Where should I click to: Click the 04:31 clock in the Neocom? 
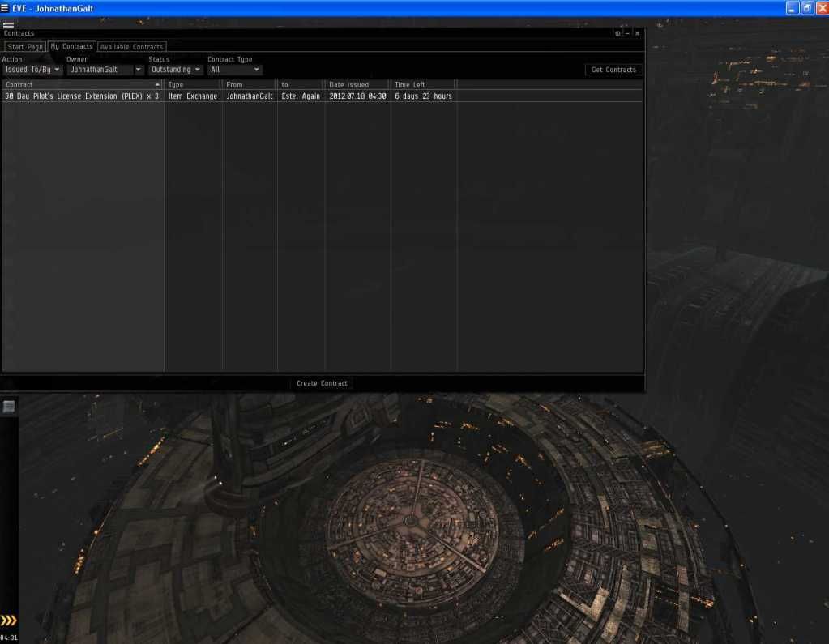(x=9, y=638)
